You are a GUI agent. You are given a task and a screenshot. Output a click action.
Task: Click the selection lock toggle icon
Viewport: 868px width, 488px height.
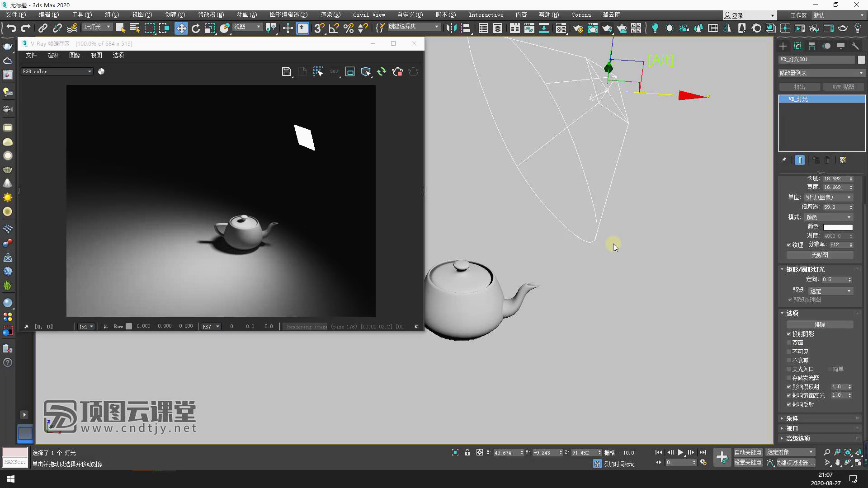click(x=467, y=452)
